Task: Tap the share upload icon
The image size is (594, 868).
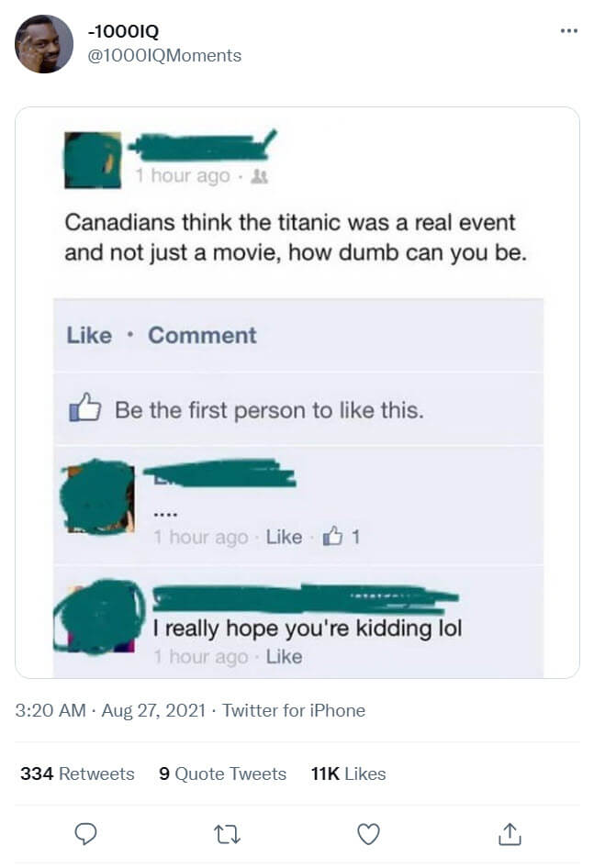Action: coord(510,834)
